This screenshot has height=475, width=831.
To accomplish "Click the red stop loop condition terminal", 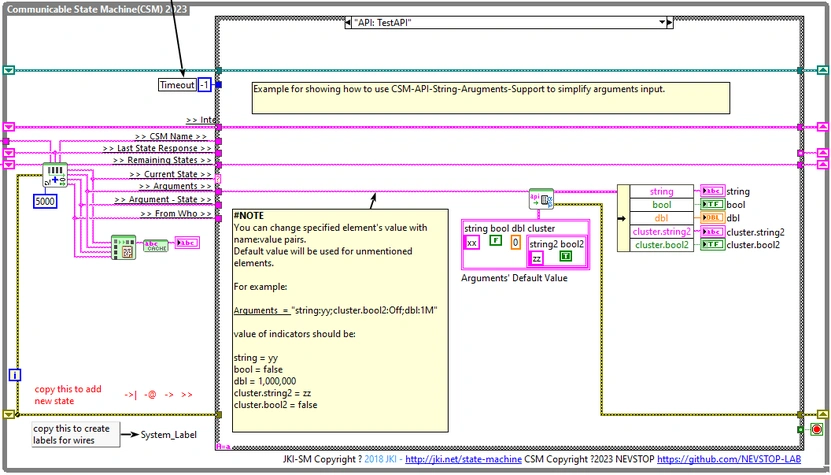I will pyautogui.click(x=817, y=429).
